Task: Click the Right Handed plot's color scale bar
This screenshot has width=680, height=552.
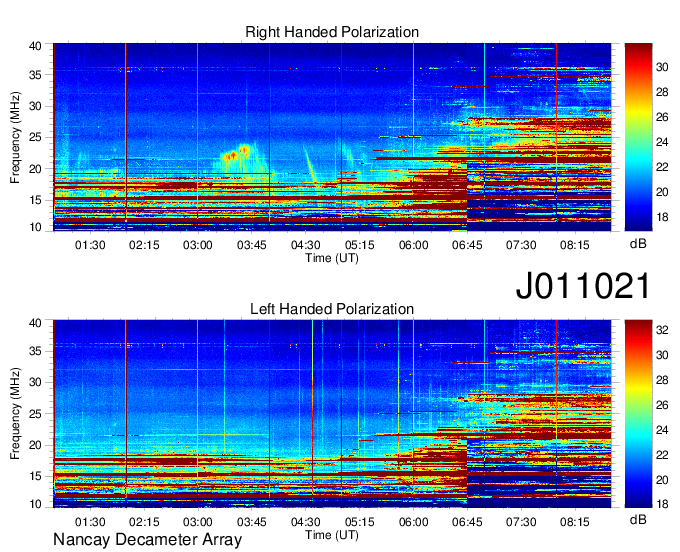Action: coord(638,137)
